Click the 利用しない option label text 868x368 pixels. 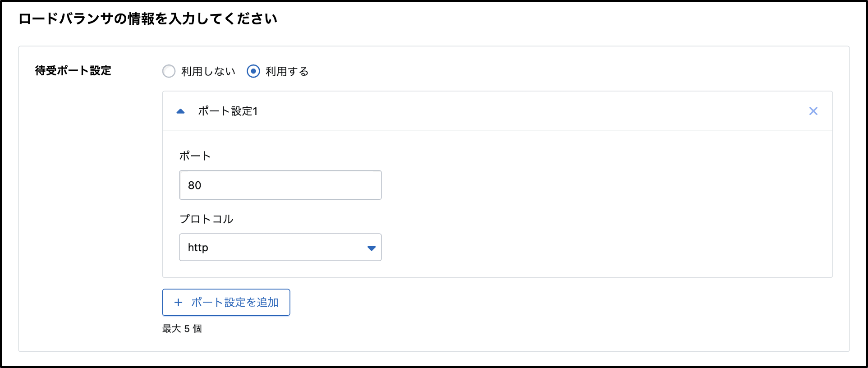208,72
